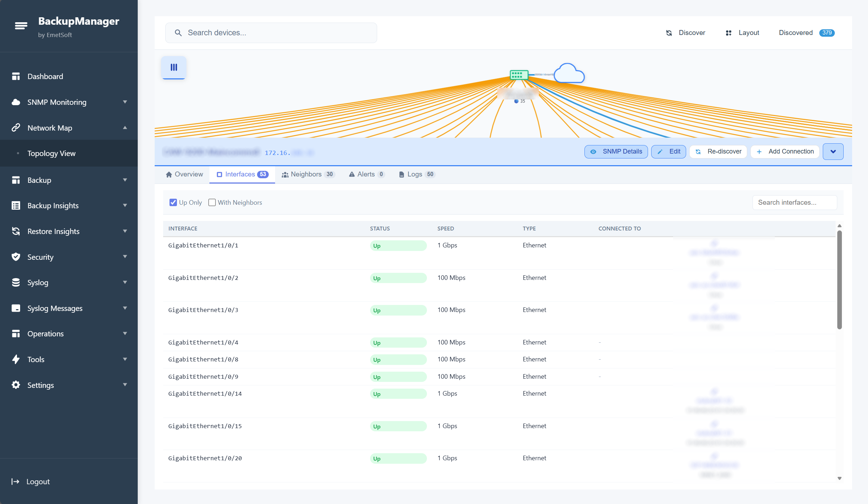Open Topology View in the sidebar
This screenshot has height=504, width=868.
click(x=69, y=153)
